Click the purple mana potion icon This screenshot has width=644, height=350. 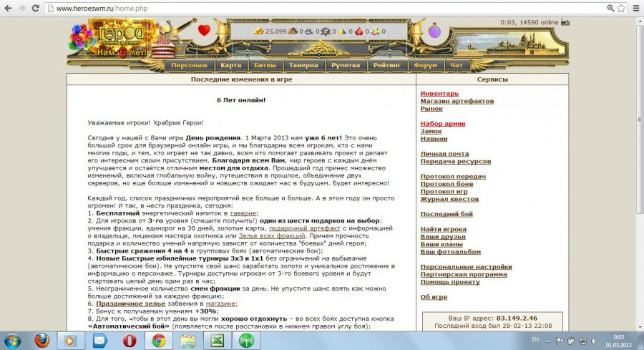click(434, 31)
